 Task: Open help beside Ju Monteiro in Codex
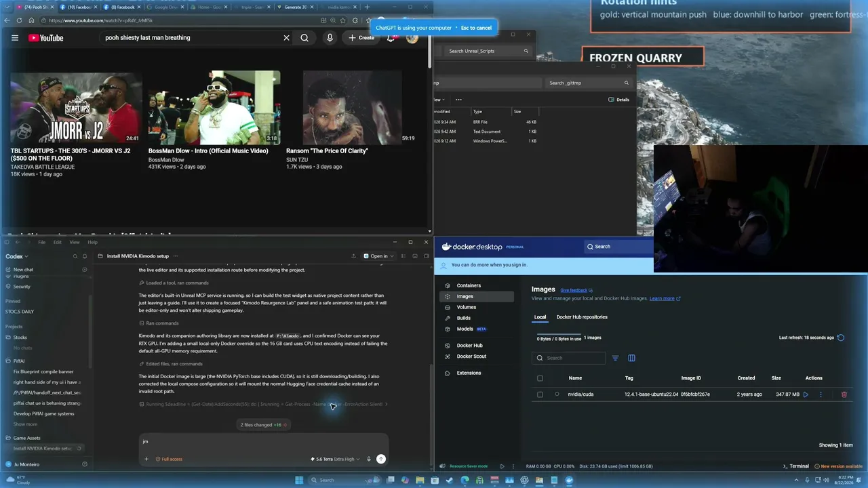pyautogui.click(x=85, y=464)
